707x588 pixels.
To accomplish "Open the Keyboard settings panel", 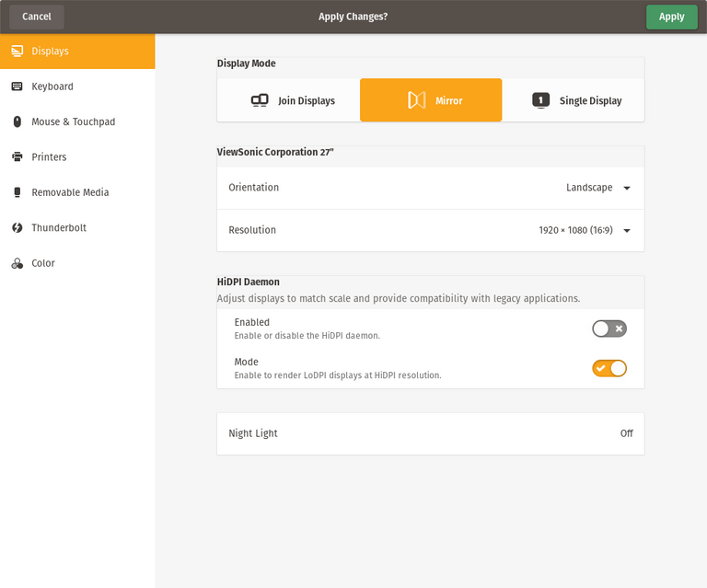I will click(x=52, y=86).
